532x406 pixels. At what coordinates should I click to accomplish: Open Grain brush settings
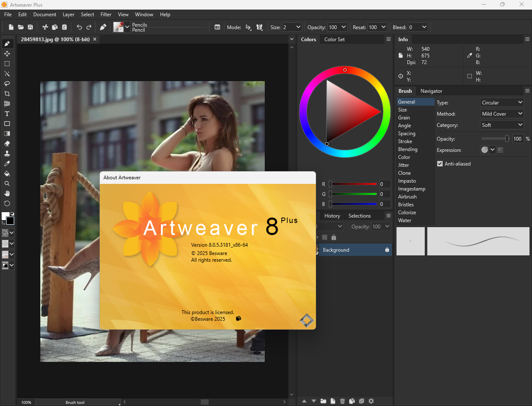404,118
